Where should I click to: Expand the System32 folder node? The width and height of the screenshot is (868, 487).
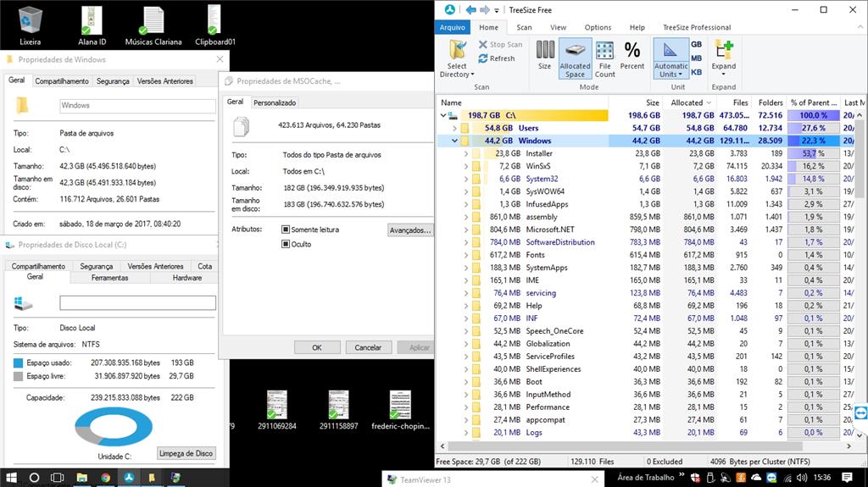point(466,179)
